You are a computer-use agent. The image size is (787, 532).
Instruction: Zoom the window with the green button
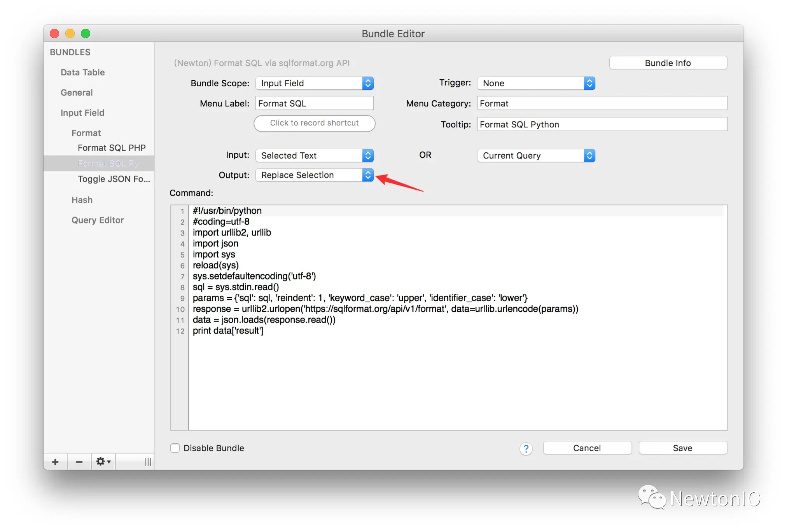[86, 33]
